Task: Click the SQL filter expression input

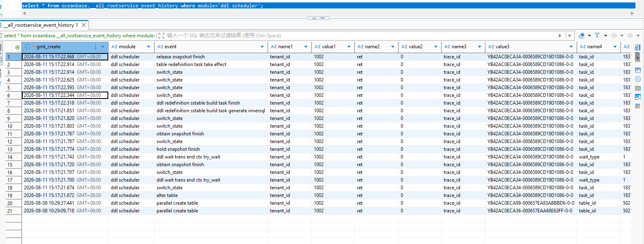Action: pos(361,36)
